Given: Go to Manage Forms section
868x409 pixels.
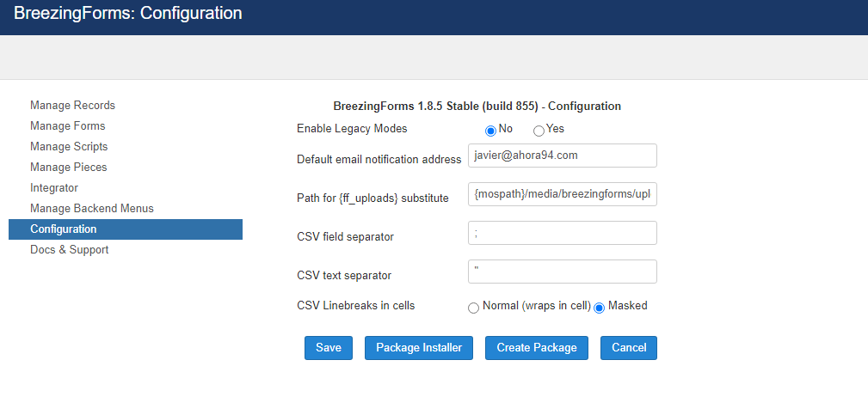Looking at the screenshot, I should tap(68, 126).
